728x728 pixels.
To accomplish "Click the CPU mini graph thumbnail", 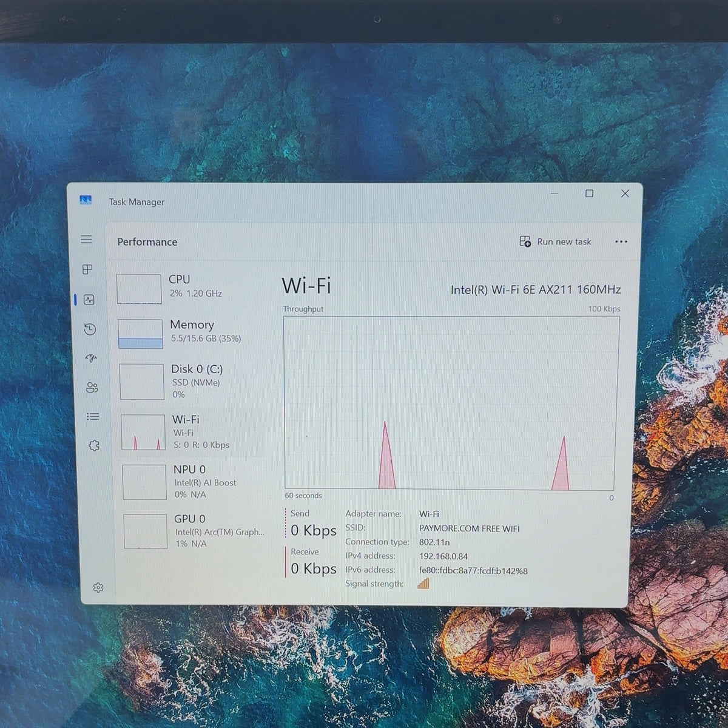I will [139, 289].
